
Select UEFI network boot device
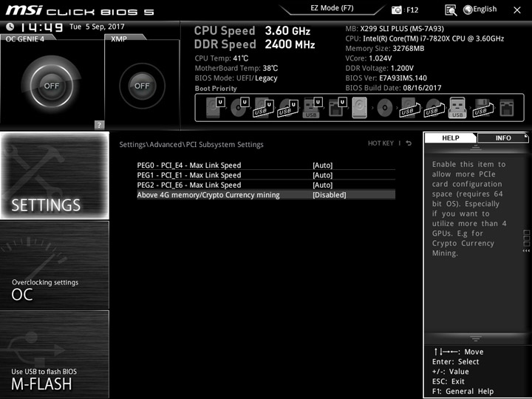point(337,108)
